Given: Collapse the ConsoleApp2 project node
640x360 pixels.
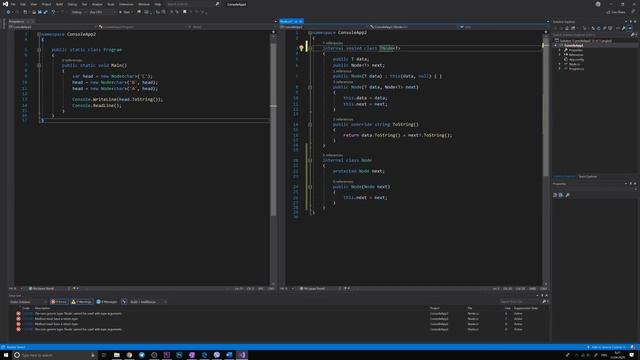Looking at the screenshot, I should click(556, 45).
